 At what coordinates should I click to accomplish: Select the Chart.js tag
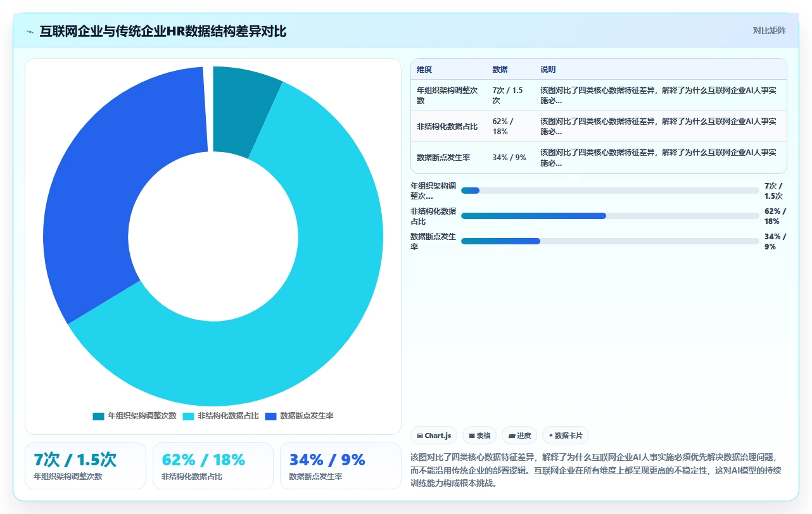point(434,436)
